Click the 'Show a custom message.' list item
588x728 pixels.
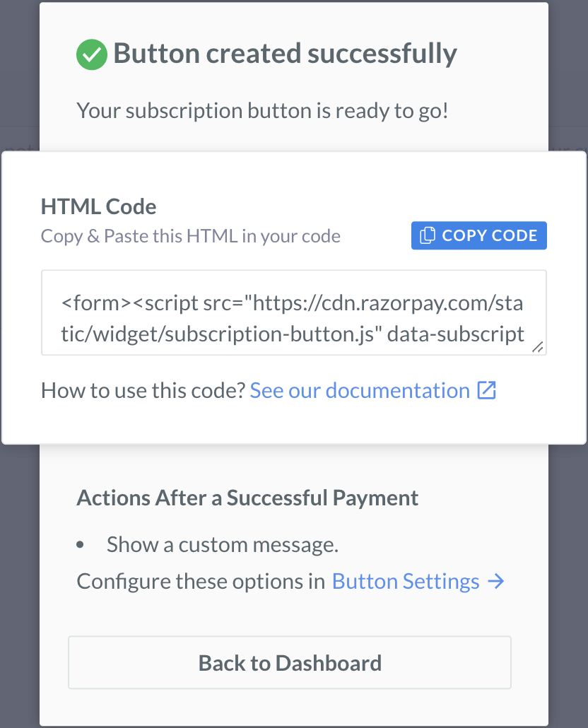223,545
